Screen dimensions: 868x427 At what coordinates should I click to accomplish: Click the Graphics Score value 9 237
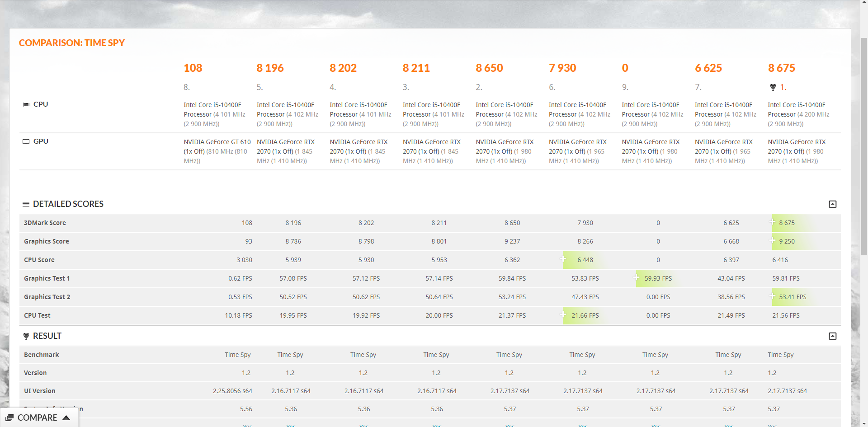pos(512,241)
